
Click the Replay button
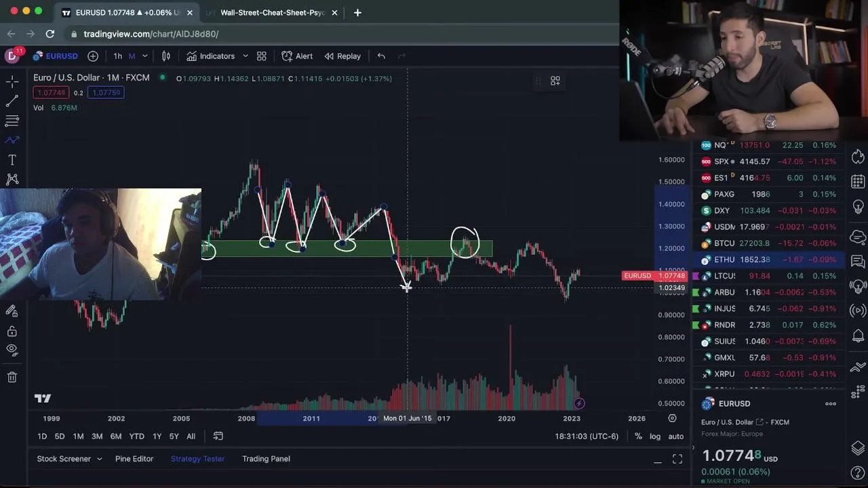(x=342, y=56)
